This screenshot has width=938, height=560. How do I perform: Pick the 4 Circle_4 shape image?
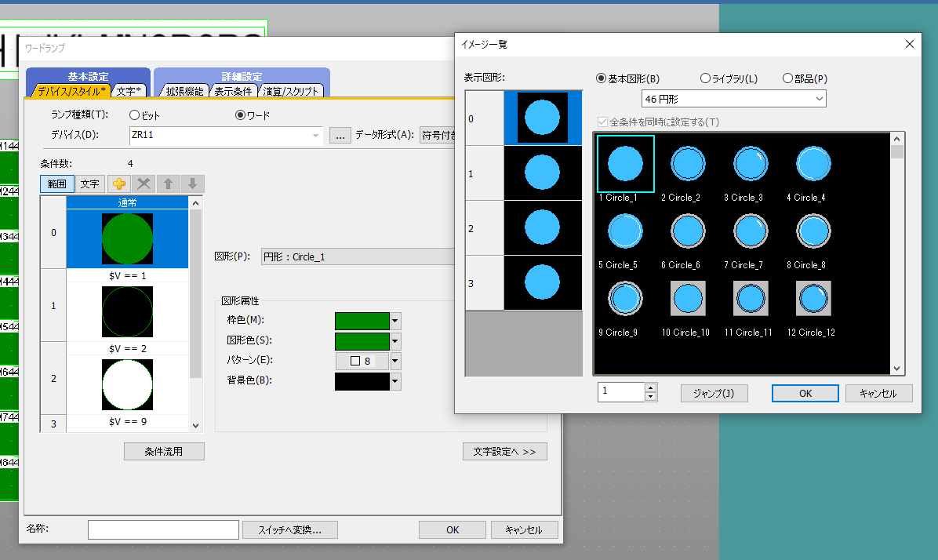coord(813,164)
